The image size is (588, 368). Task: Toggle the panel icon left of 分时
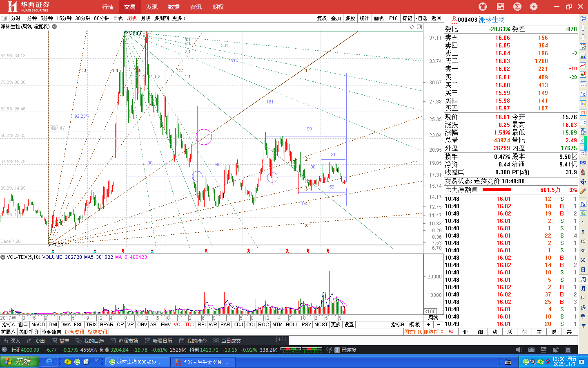[4, 18]
